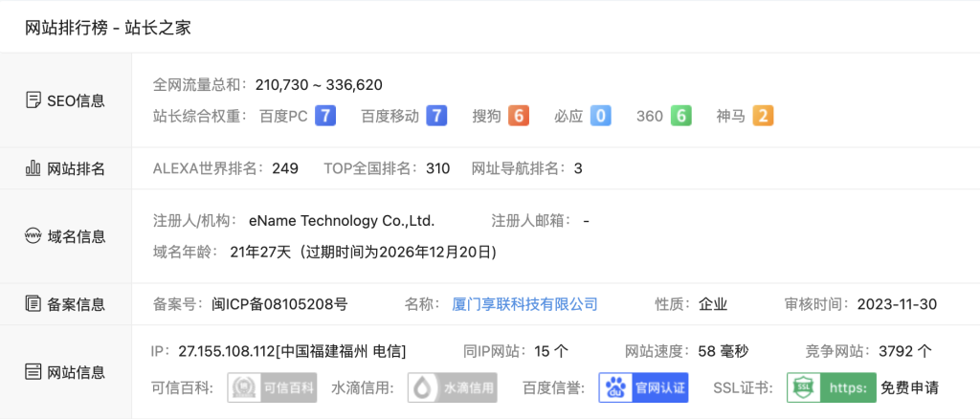
Task: Click registrant eName Technology Co.,Ltd.
Action: click(x=342, y=220)
